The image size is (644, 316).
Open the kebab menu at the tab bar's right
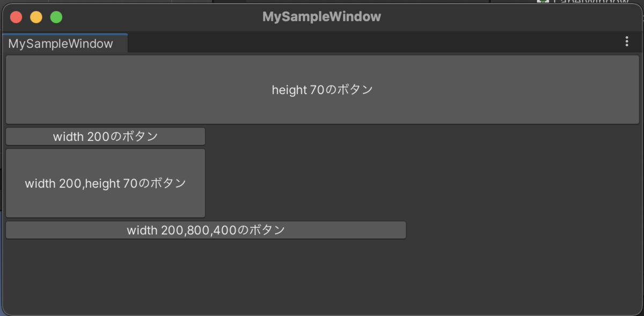pos(626,42)
